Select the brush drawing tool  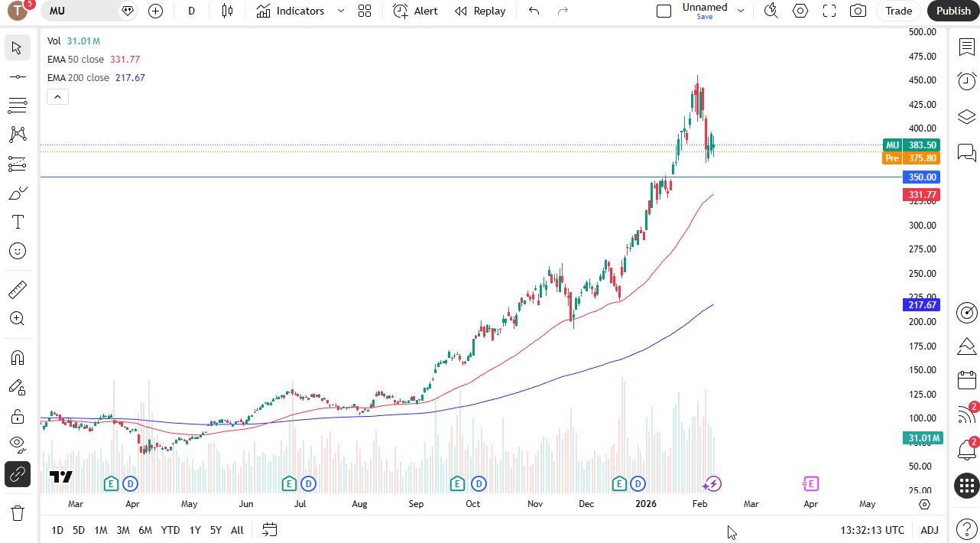point(17,193)
